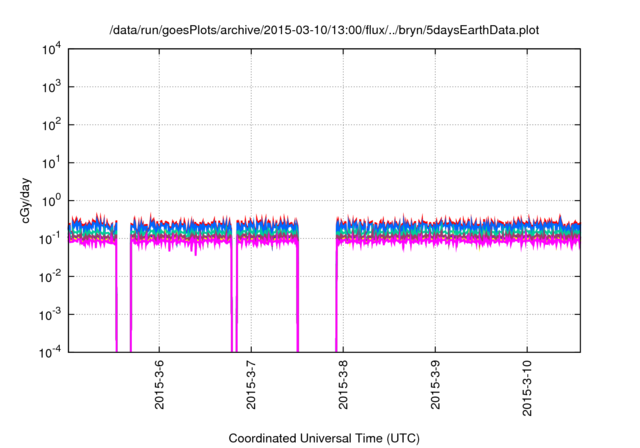Select the 2015-3-7 date tick label
640x448 pixels.
251,384
